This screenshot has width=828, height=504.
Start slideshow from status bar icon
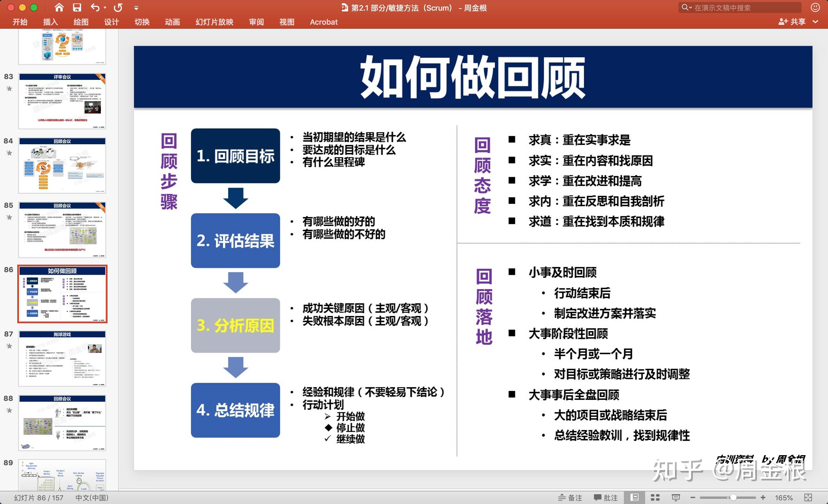[x=676, y=498]
